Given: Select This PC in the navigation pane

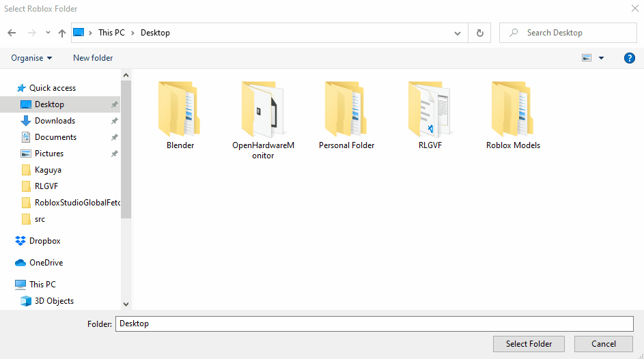Looking at the screenshot, I should (42, 285).
